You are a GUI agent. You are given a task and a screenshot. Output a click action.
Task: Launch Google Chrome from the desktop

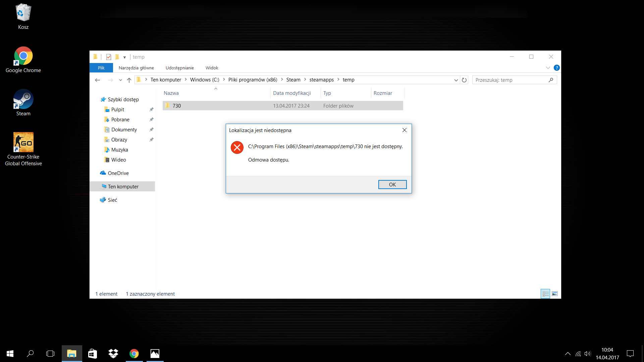pos(23,60)
